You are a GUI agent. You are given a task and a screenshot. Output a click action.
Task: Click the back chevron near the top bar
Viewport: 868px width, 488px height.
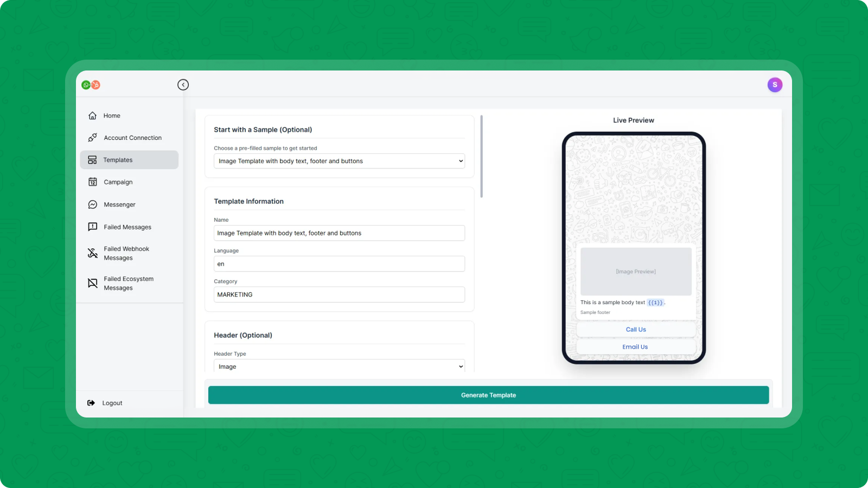pyautogui.click(x=183, y=85)
